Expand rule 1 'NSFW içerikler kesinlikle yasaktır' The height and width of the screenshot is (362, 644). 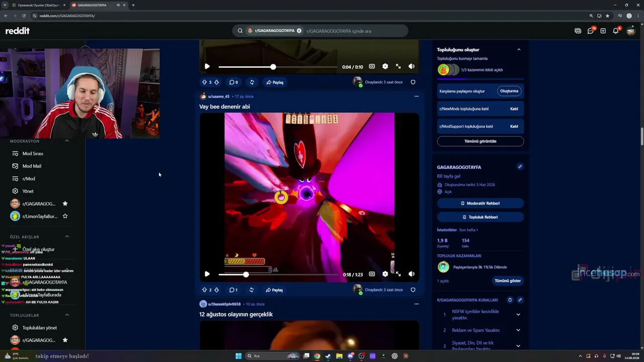(518, 315)
